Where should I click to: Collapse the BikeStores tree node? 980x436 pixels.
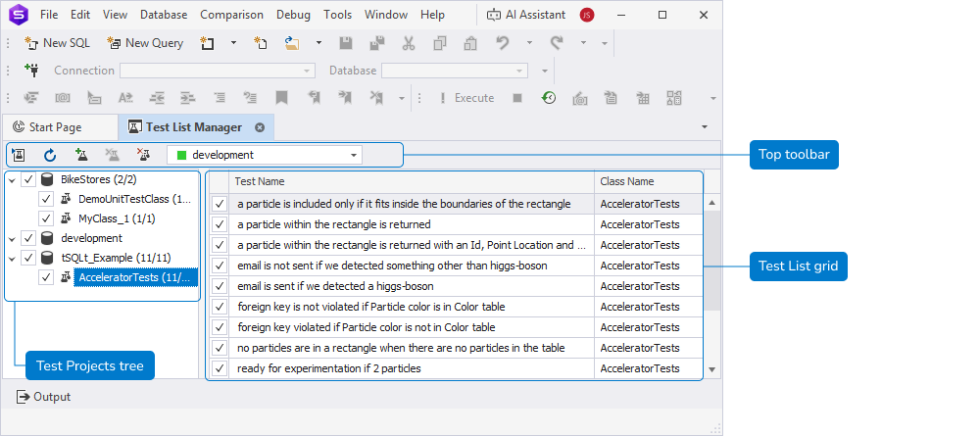(x=11, y=180)
